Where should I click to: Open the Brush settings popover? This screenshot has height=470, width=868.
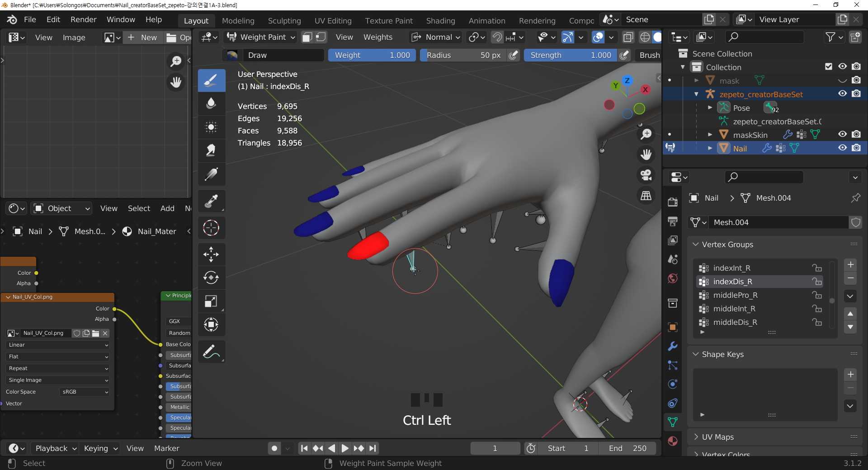[x=649, y=55]
